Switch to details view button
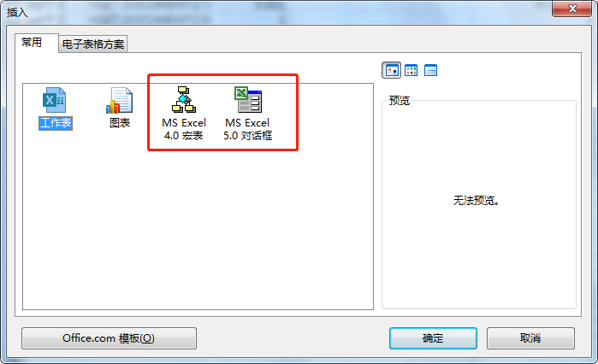598x364 pixels. [x=430, y=70]
